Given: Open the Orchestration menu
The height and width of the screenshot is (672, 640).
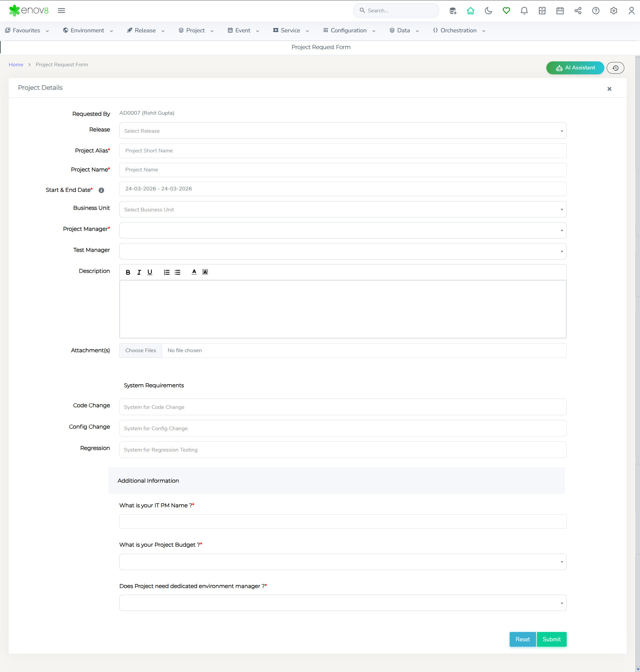Looking at the screenshot, I should tap(459, 30).
